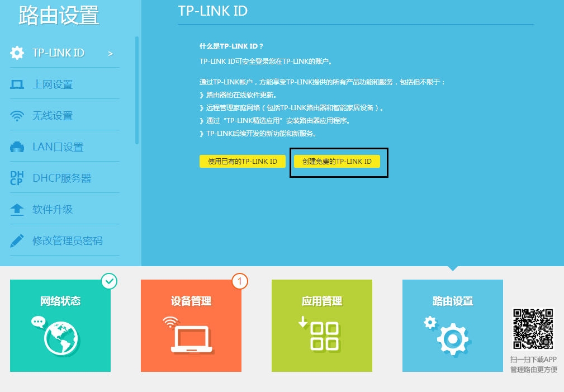Open DHCP服务器 via its DHCP icon
Image resolution: width=564 pixels, height=392 pixels.
(x=17, y=177)
